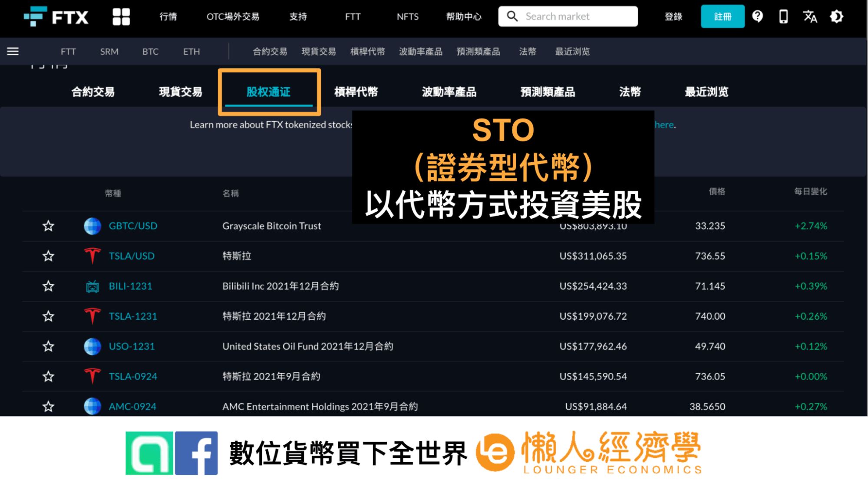Sort by the 價格 column header
Image resolution: width=868 pixels, height=493 pixels.
717,191
